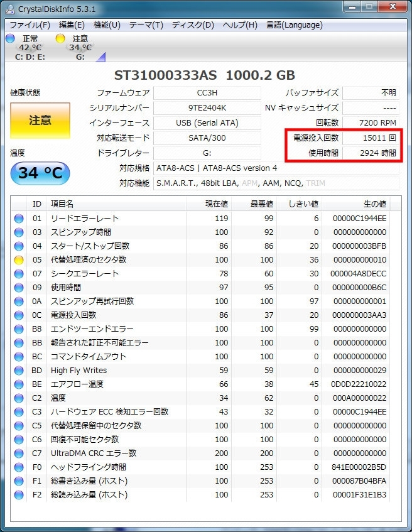The image size is (412, 532).
Task: Click the blue disk-selection triangle marker
Action: (100, 57)
